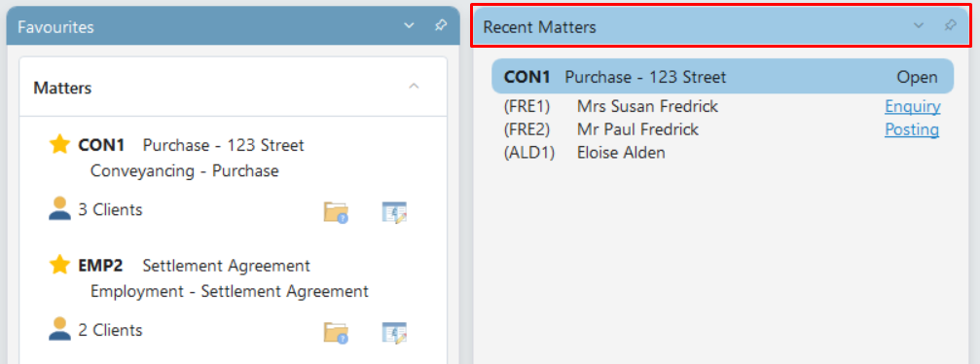Viewport: 980px width, 364px height.
Task: Open the Recent Matters dropdown arrow
Action: click(918, 25)
